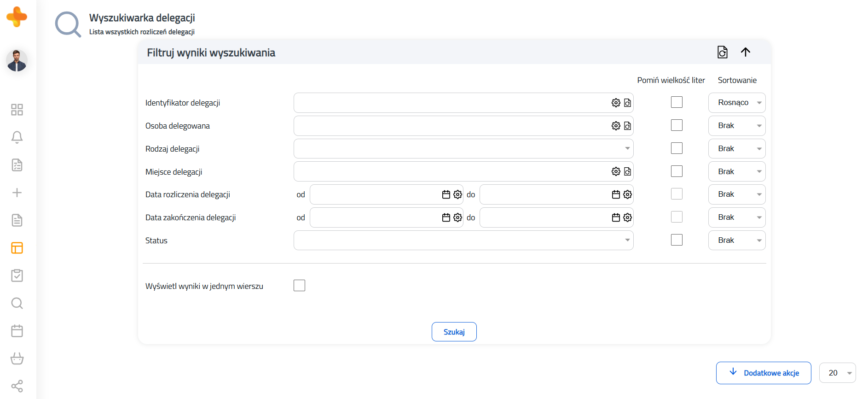Screen dimensions: 868x399
Task: Collapse filter panel with up arrow icon
Action: tap(746, 52)
